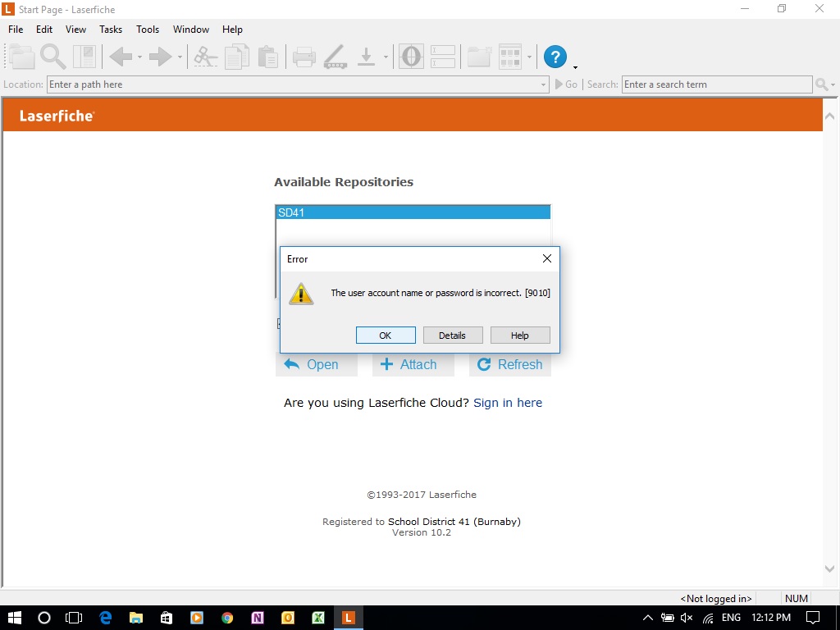The image size is (840, 630).
Task: Click the magnifier search toolbar icon
Action: click(52, 57)
